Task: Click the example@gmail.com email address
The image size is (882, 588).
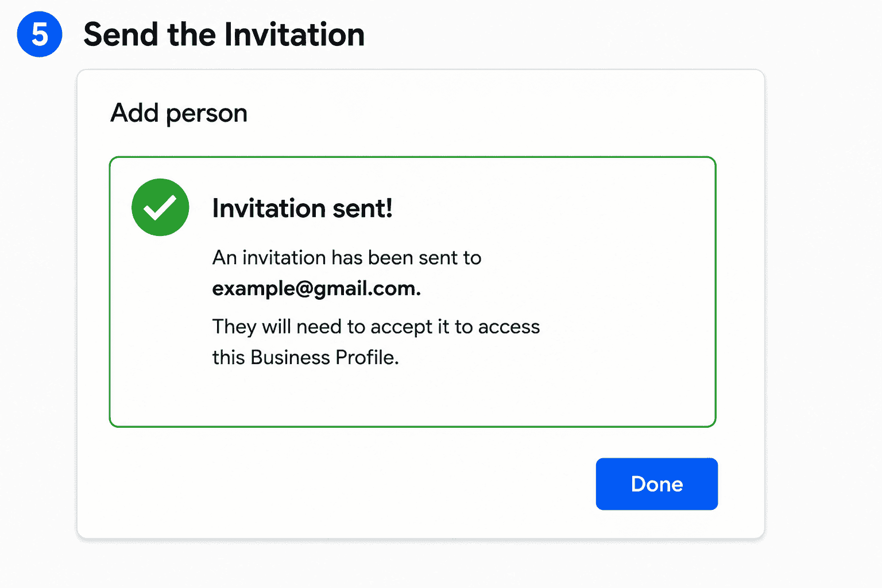Action: coord(316,288)
